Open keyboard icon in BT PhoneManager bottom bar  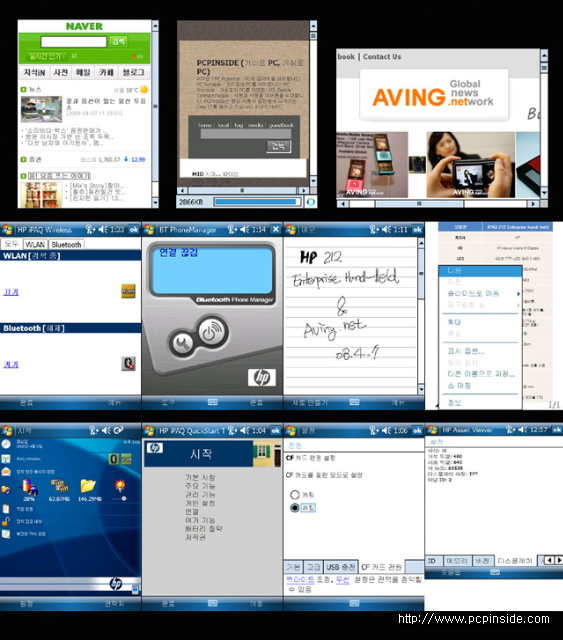tap(213, 402)
